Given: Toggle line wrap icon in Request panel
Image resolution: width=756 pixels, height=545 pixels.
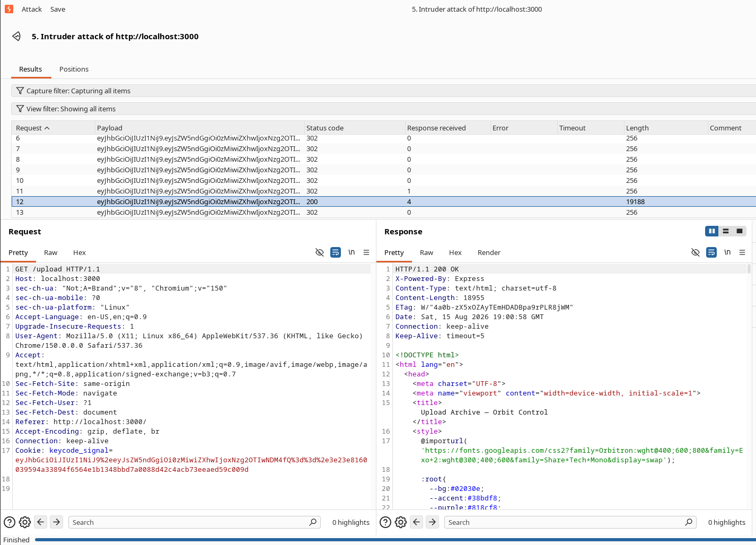Looking at the screenshot, I should pos(336,252).
